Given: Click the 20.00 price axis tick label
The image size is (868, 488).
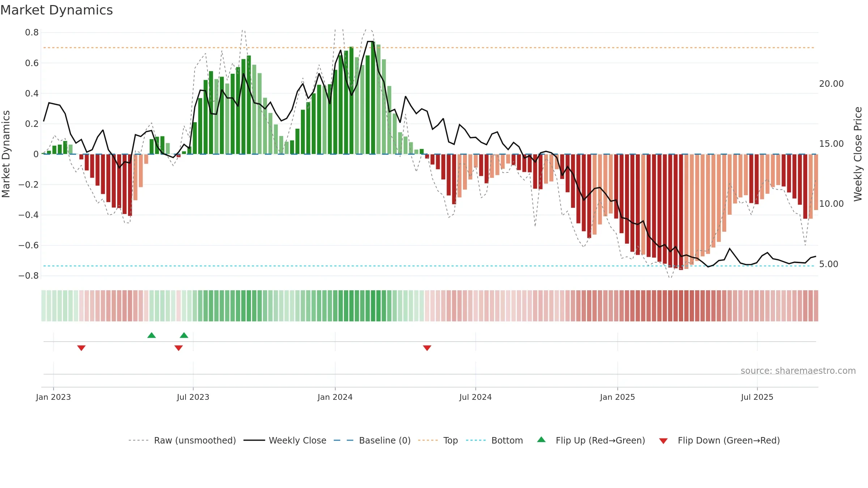Looking at the screenshot, I should 831,84.
